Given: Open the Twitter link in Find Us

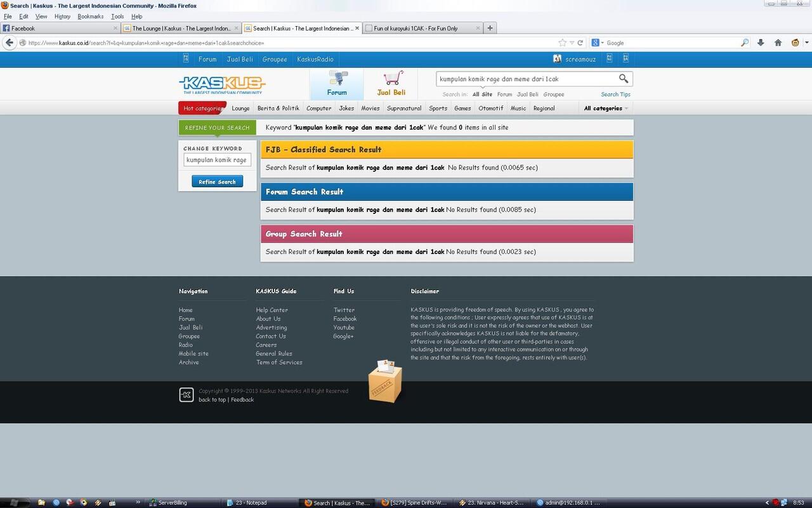Looking at the screenshot, I should (x=344, y=310).
